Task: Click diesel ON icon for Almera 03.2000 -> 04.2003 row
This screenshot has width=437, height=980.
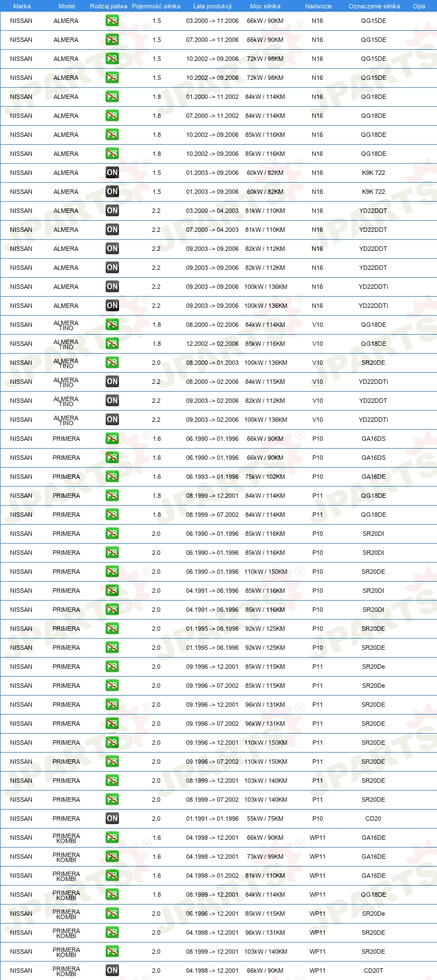Action: (112, 211)
